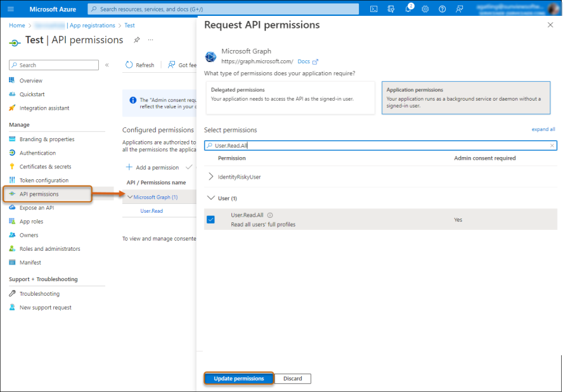Image resolution: width=563 pixels, height=392 pixels.
Task: Click the Discard button
Action: point(293,378)
